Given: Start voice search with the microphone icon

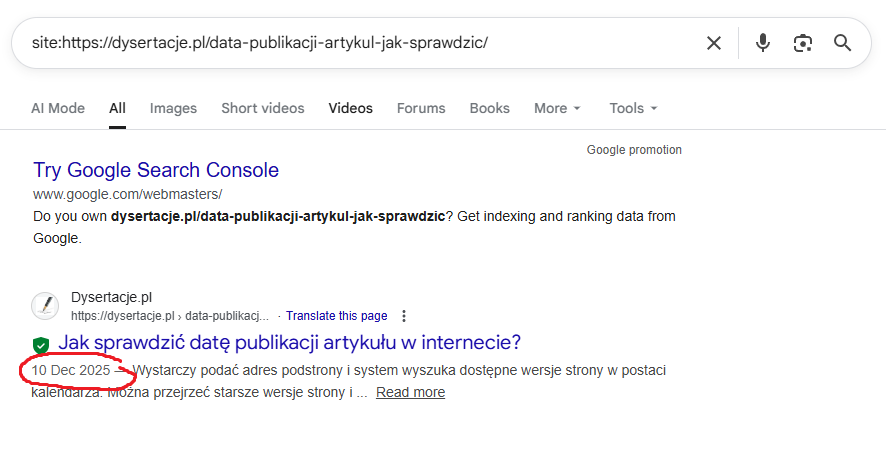Looking at the screenshot, I should (x=763, y=43).
